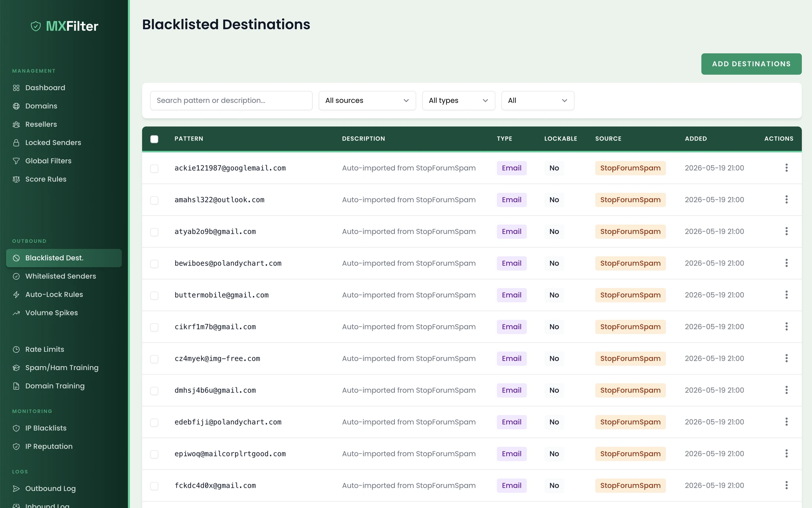812x508 pixels.
Task: Click the pattern text edebfiji@polandychart.com
Action: [x=228, y=422]
